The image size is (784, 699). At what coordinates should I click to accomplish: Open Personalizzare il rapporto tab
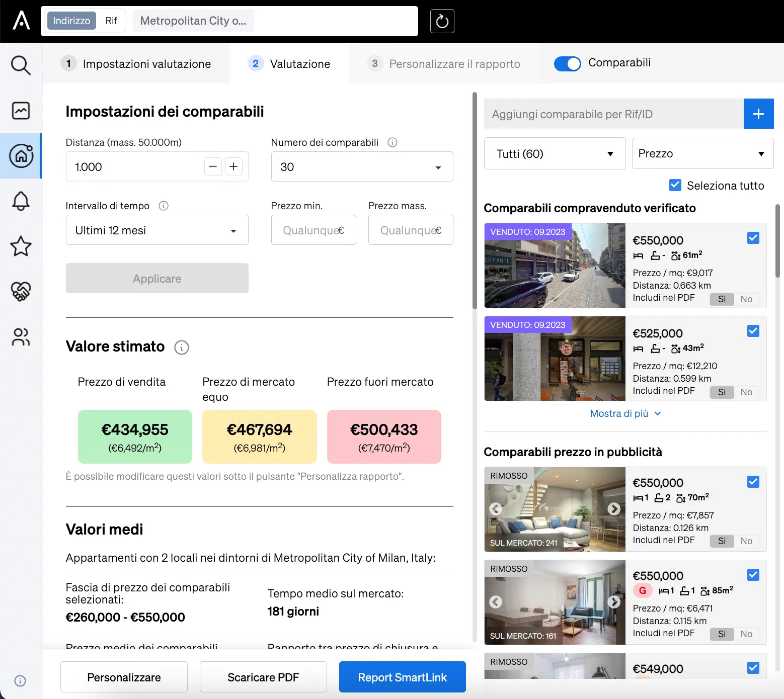444,64
